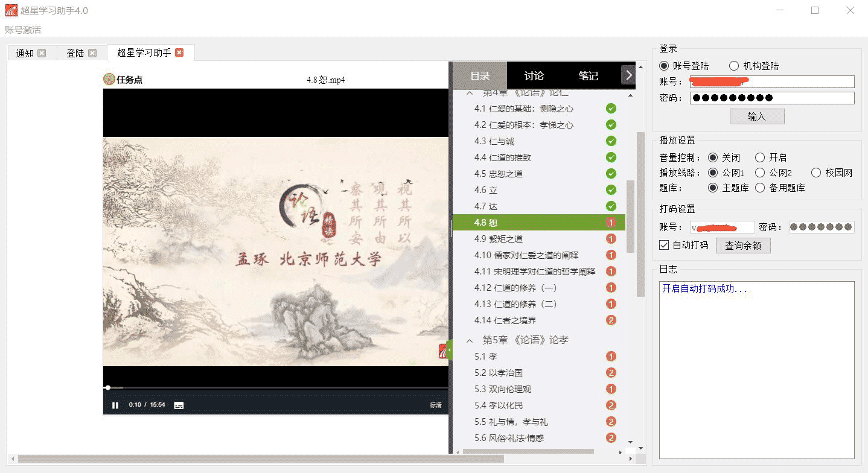Viewport: 868px width, 473px height.
Task: Change video quality via 标清
Action: [x=435, y=405]
